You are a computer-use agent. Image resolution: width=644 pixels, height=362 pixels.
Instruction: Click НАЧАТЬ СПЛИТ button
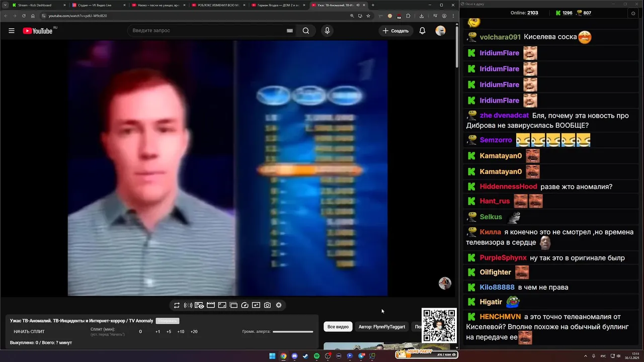[29, 332]
